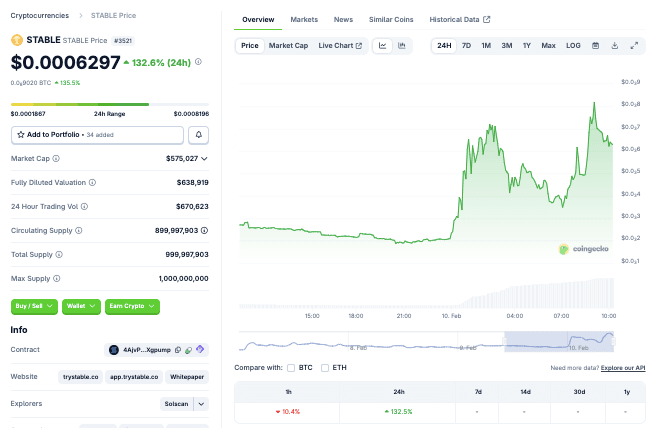Select the 1M time range
Viewport: 663px width, 428px height.
click(x=486, y=46)
